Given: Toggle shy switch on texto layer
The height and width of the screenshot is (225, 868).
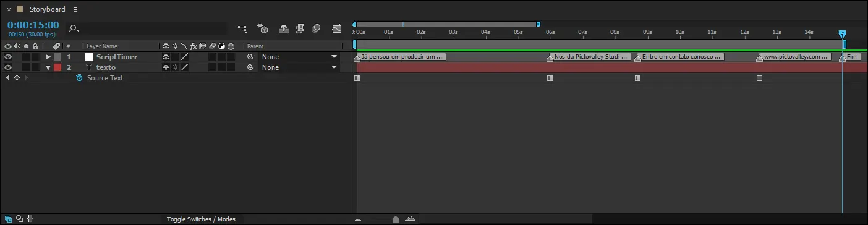Looking at the screenshot, I should (165, 67).
